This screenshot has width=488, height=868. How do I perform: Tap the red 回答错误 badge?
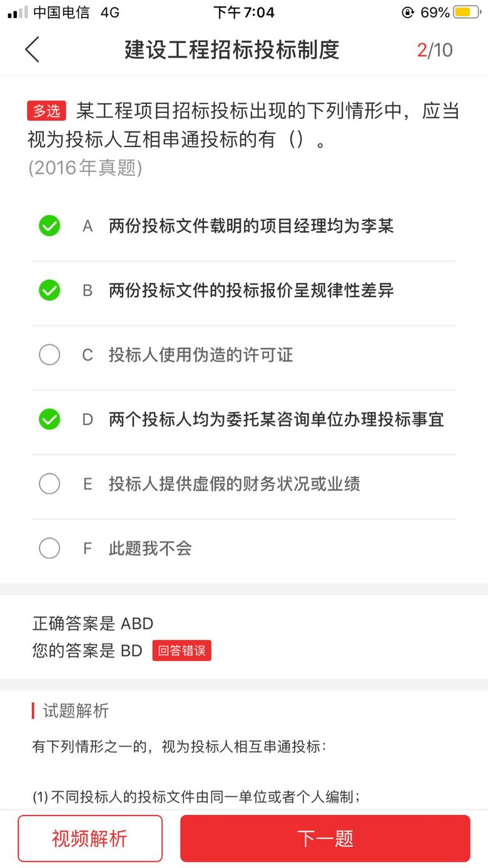181,650
